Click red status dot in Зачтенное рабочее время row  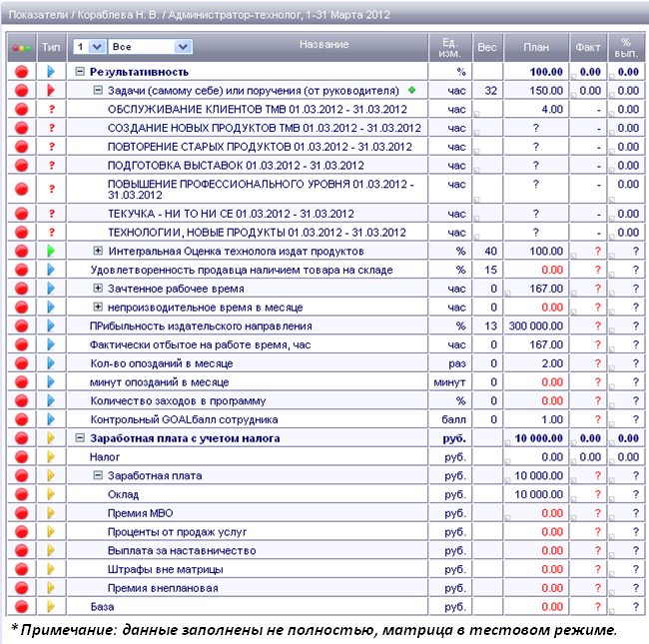tap(22, 289)
